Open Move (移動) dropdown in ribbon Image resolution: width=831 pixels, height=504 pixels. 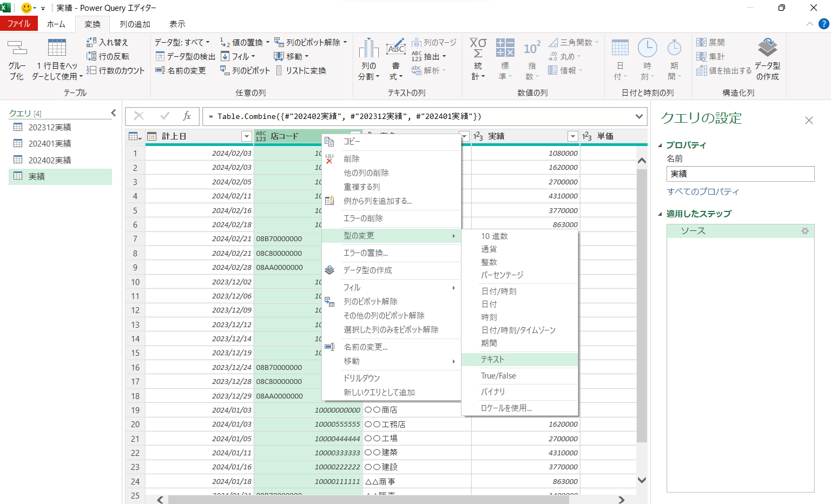(307, 56)
